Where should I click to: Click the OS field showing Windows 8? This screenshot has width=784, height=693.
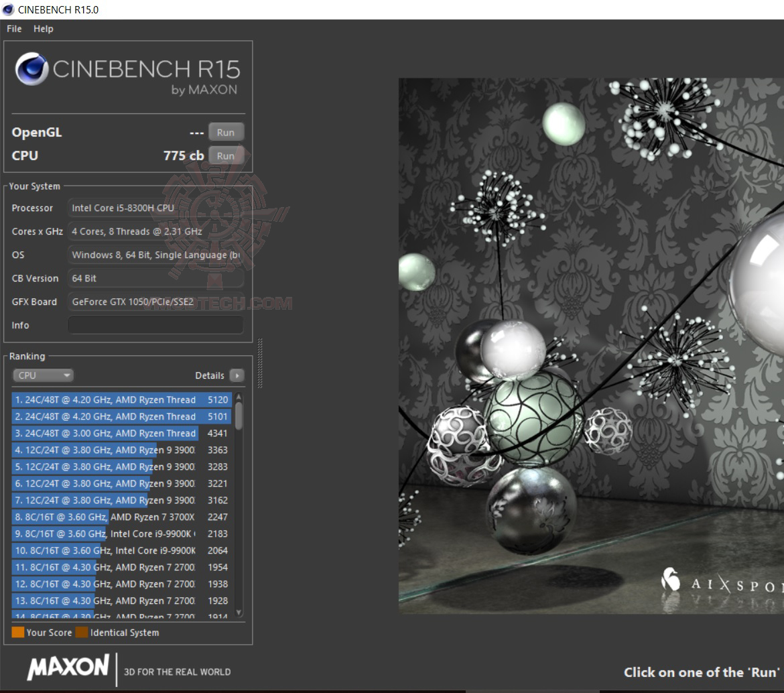coord(155,255)
